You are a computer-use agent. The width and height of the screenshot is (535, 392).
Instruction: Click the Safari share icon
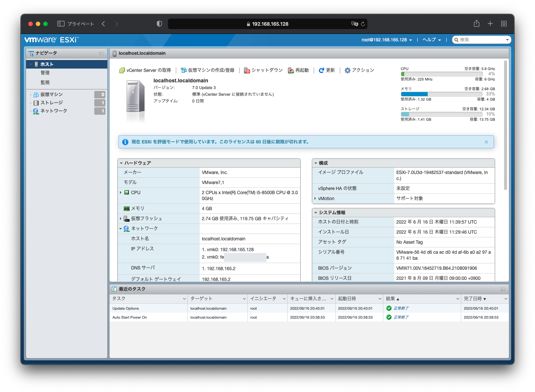coord(477,24)
